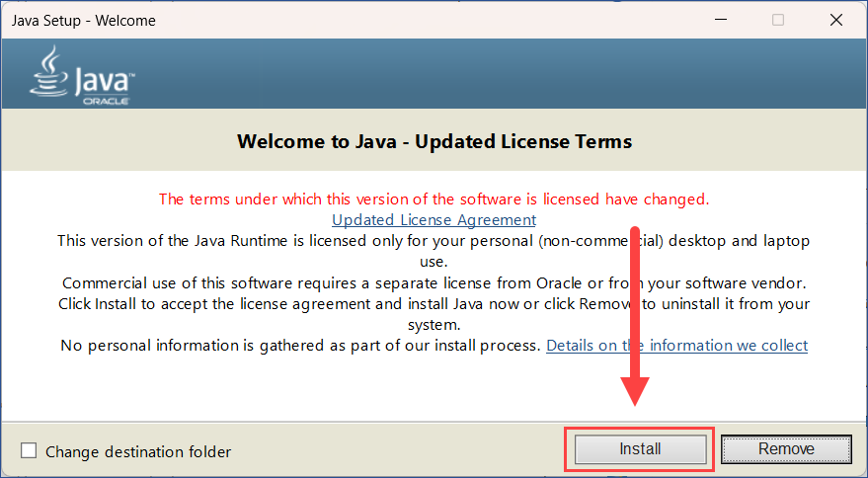Click Install to accept the license
The height and width of the screenshot is (478, 868).
[x=641, y=448]
